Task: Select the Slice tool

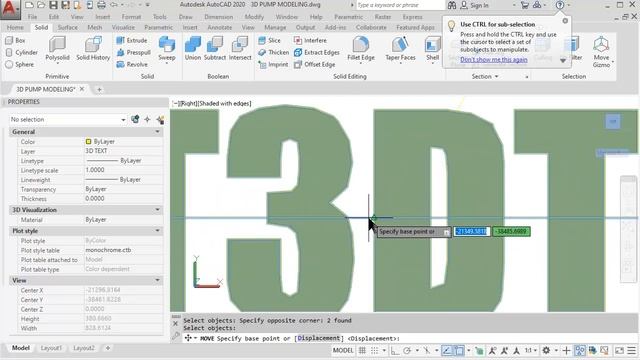Action: click(269, 40)
